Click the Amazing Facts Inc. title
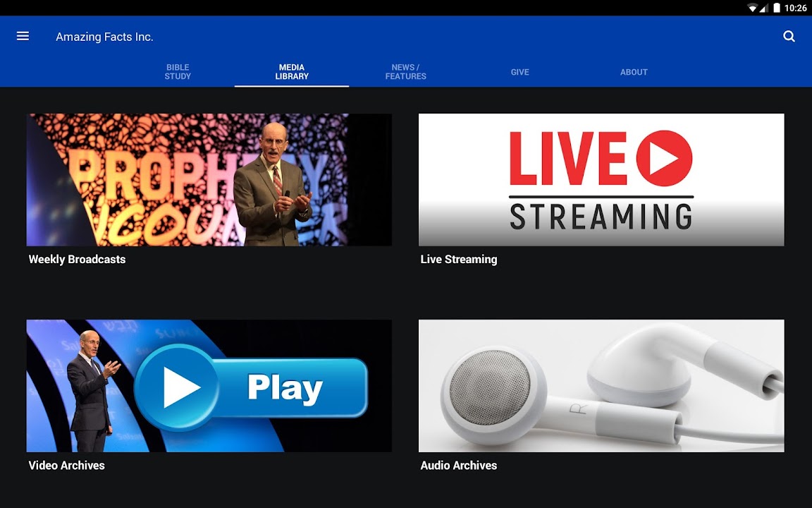Image resolution: width=812 pixels, height=508 pixels. [x=104, y=37]
